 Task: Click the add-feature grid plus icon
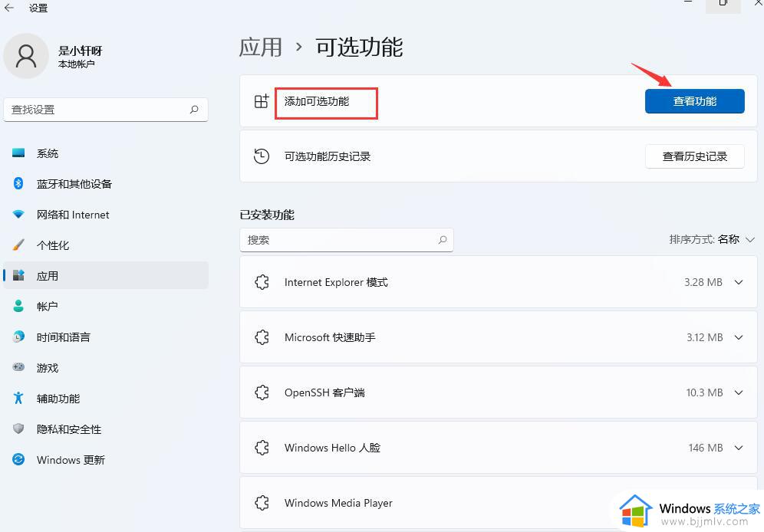262,101
